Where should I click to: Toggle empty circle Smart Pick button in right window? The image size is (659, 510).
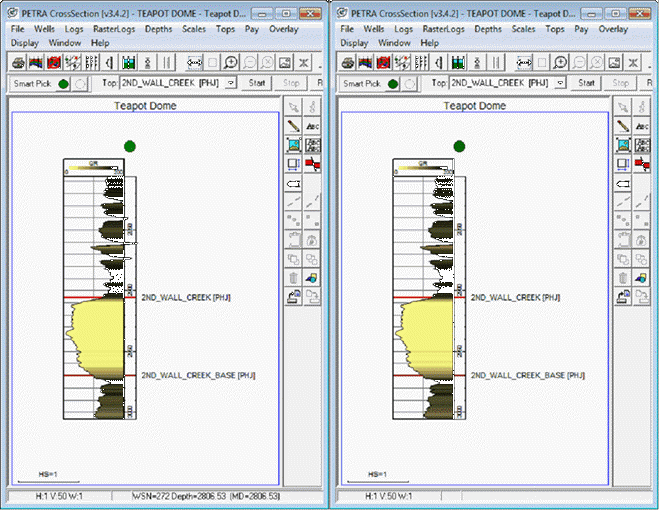(409, 84)
